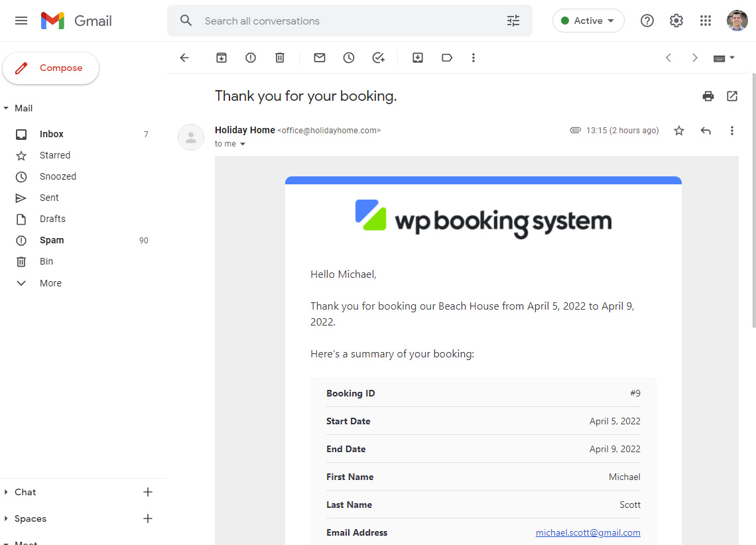This screenshot has height=545, width=756.
Task: Click the attachment paperclip indicator
Action: pos(575,130)
